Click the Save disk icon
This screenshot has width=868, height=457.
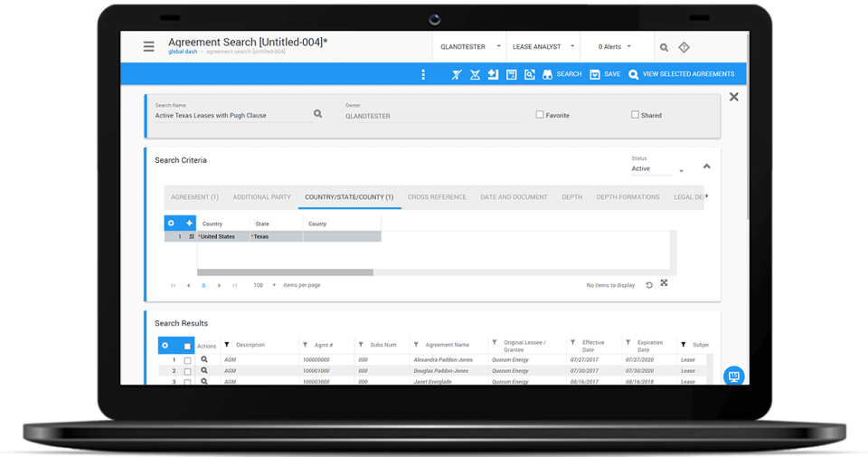(595, 74)
